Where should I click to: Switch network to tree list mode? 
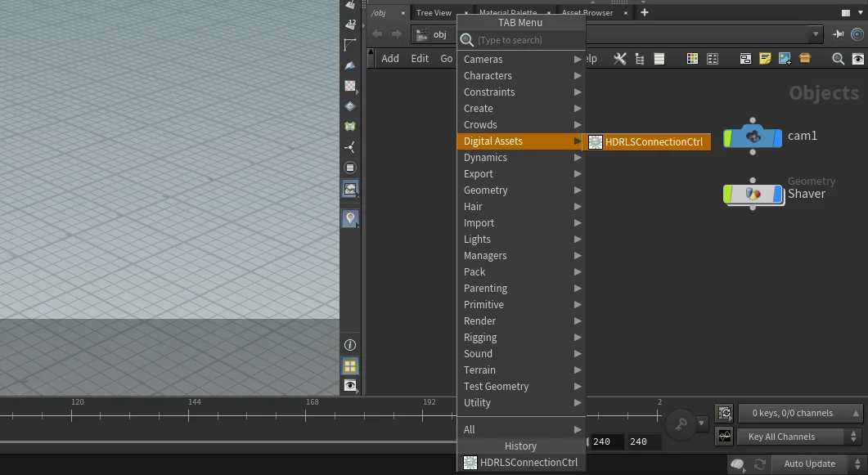pos(640,59)
